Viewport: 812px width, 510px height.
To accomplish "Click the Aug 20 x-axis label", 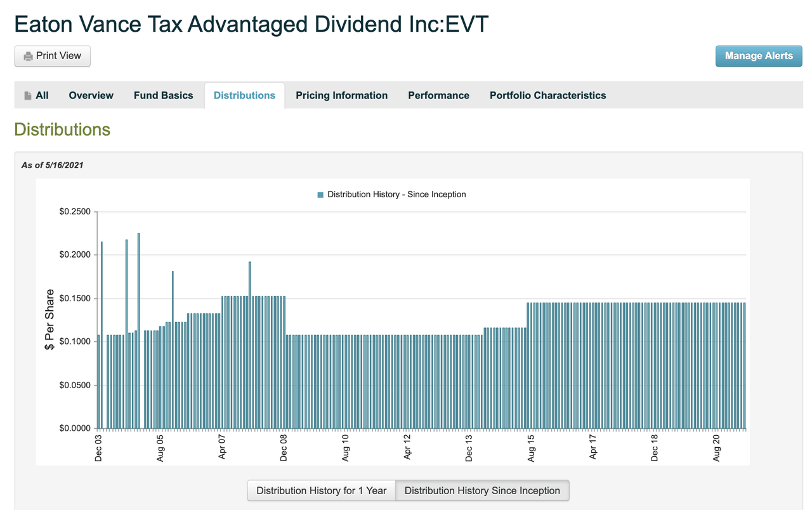I will [717, 448].
